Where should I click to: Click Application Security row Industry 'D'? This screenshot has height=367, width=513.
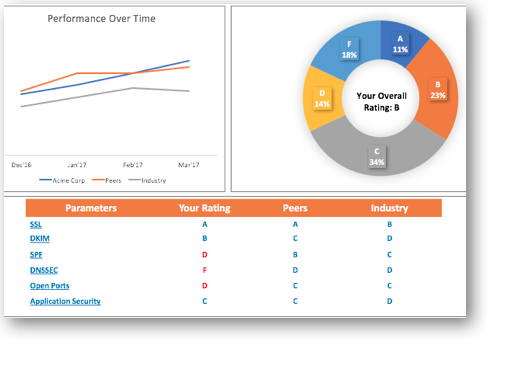point(389,301)
